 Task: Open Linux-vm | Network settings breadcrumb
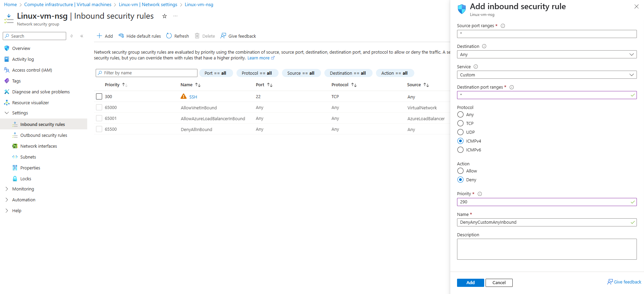pos(148,4)
